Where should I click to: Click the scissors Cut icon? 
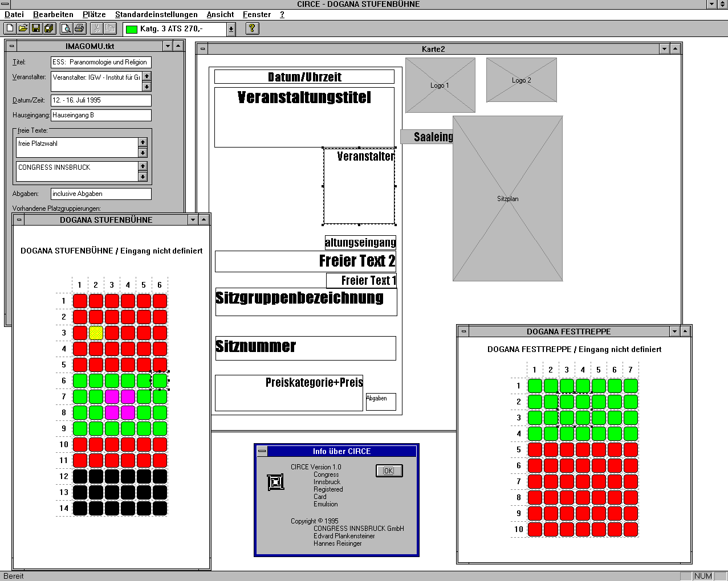[x=96, y=28]
